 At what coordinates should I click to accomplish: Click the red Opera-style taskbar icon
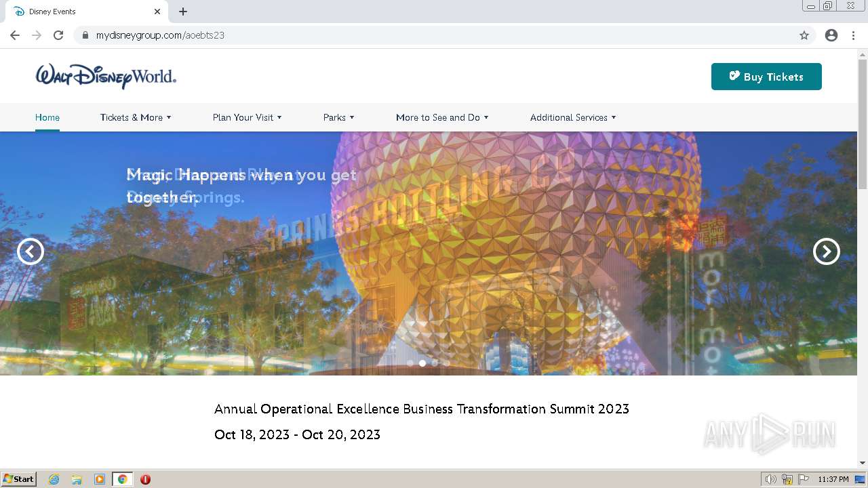pos(145,479)
